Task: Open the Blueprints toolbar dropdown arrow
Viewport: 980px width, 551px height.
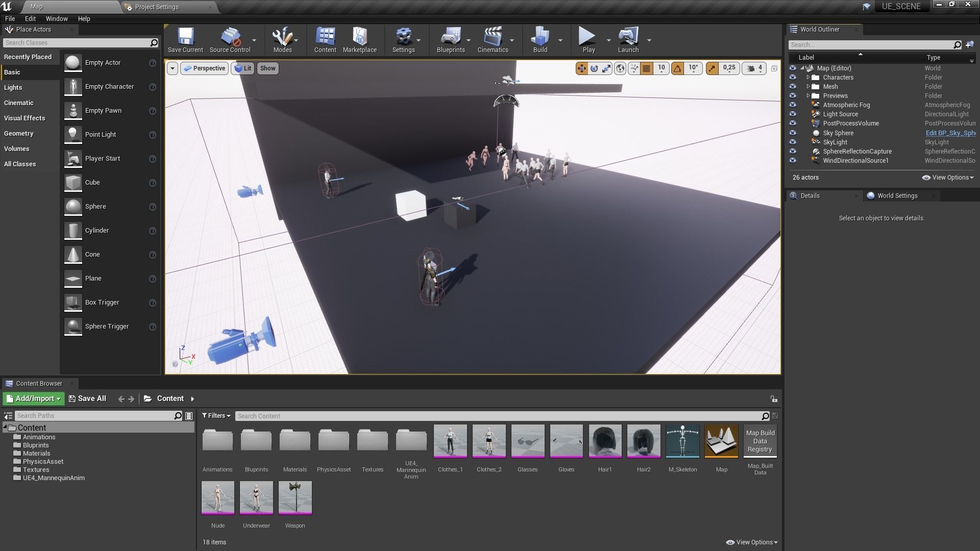Action: pos(469,40)
